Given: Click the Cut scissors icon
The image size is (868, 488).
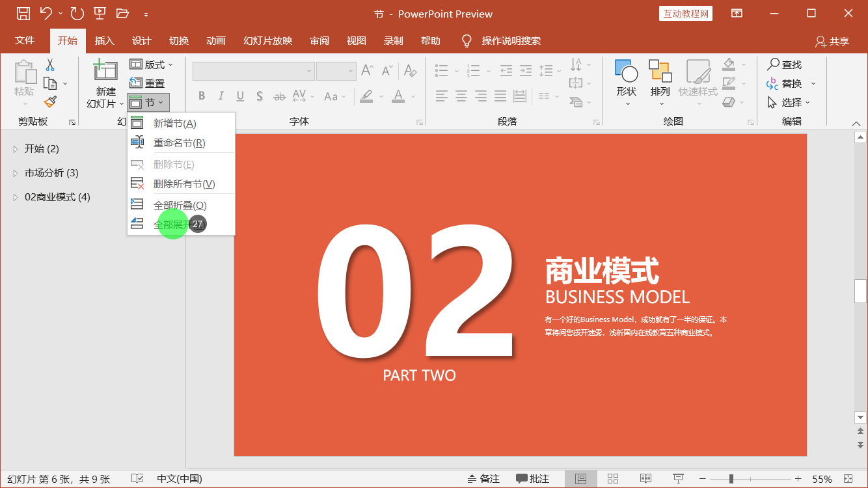Looking at the screenshot, I should (x=50, y=65).
